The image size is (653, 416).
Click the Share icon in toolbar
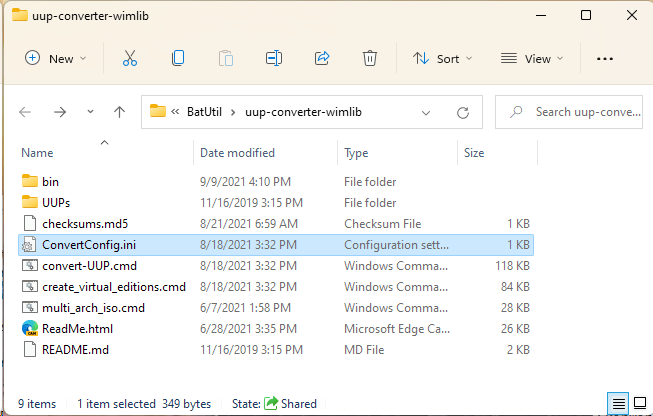(x=322, y=59)
